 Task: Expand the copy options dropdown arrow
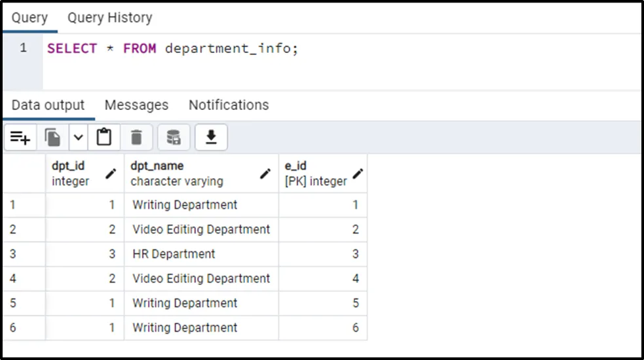click(x=78, y=137)
